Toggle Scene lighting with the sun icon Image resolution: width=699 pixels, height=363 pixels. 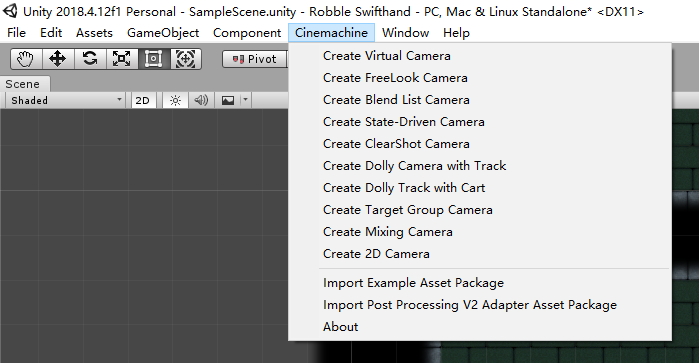coord(176,100)
